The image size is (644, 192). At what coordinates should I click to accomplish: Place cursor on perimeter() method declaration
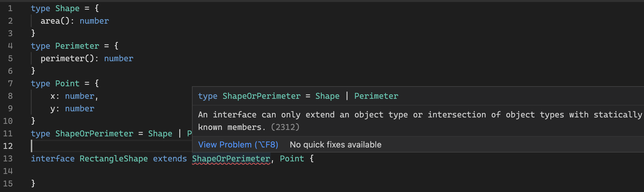click(67, 58)
